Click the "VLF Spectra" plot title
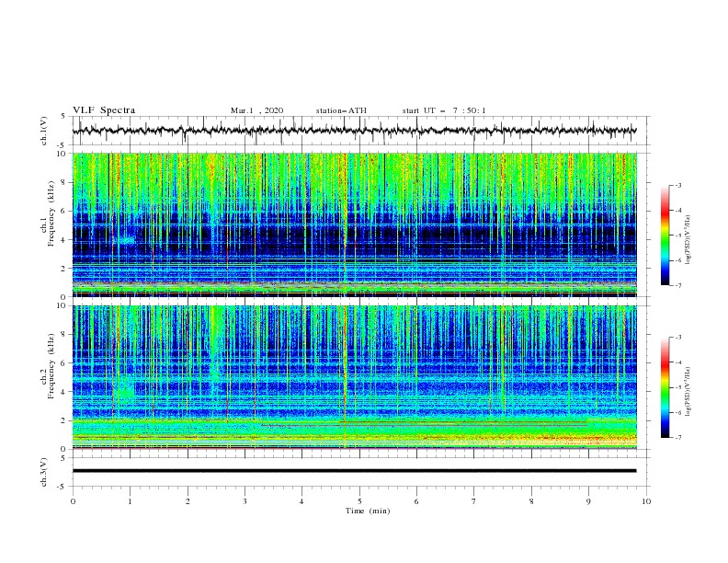 click(104, 110)
